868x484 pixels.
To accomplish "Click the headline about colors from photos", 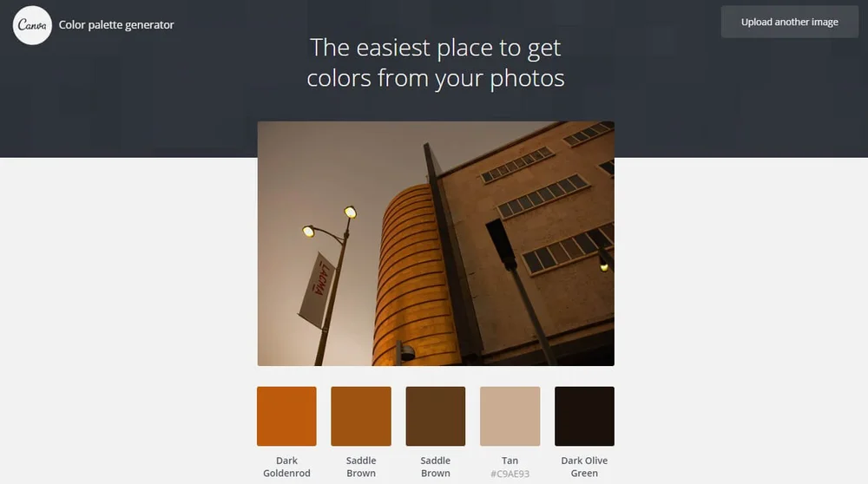I will click(436, 62).
